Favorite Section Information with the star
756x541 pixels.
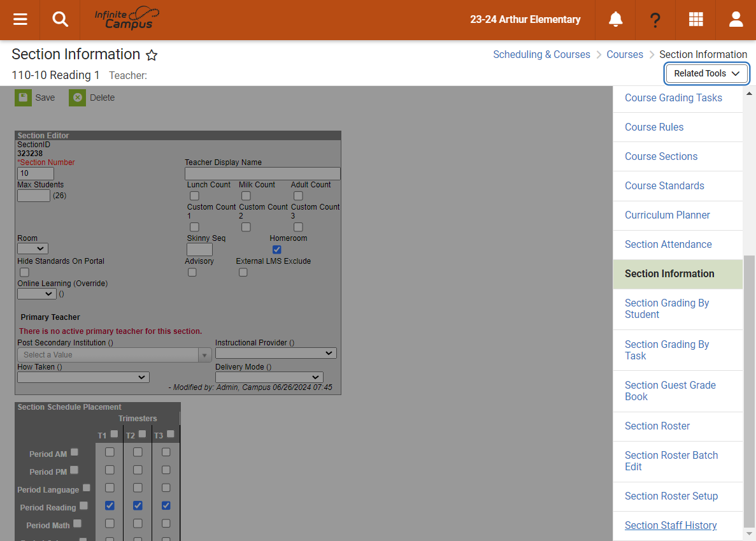[152, 55]
